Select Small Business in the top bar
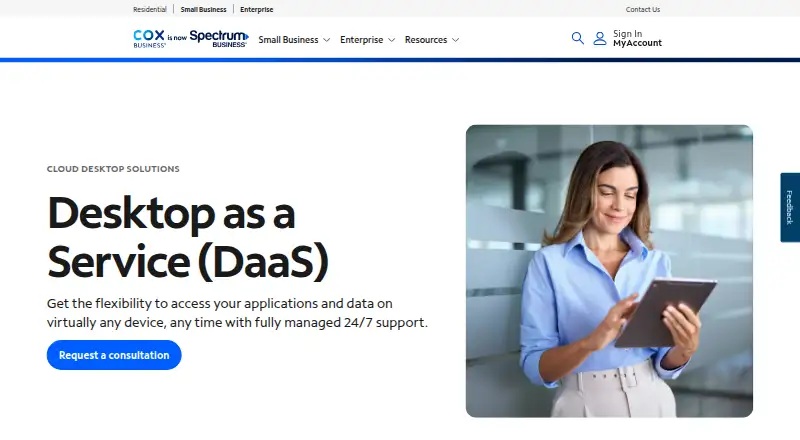 [x=203, y=9]
